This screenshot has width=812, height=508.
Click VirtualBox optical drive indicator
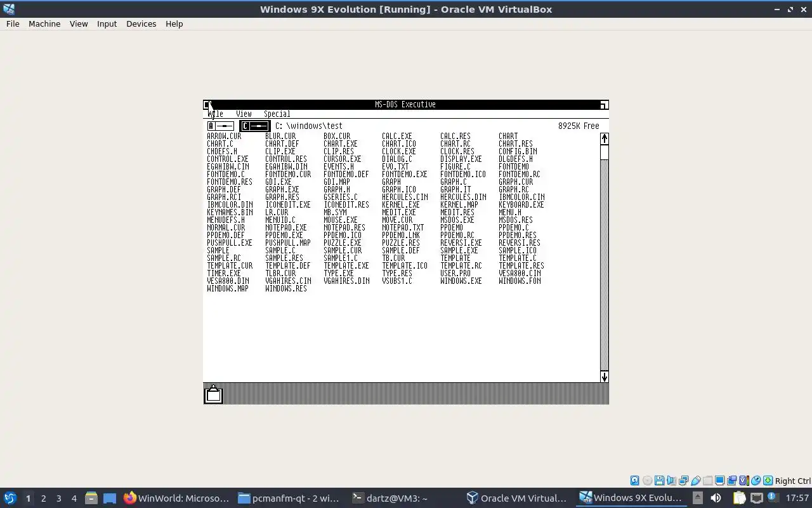647,481
